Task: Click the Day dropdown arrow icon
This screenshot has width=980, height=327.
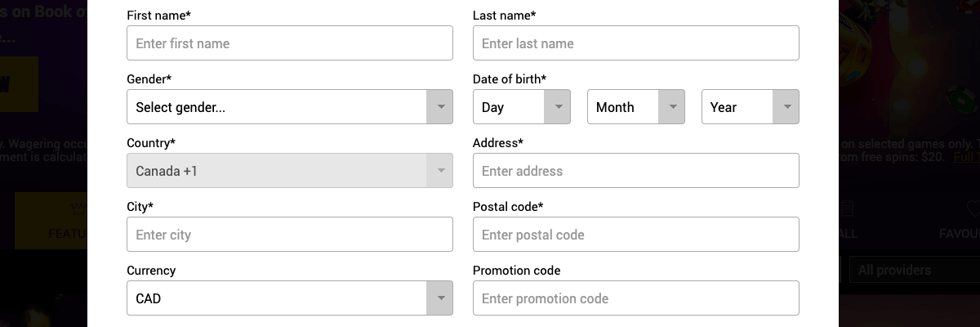Action: (x=558, y=106)
